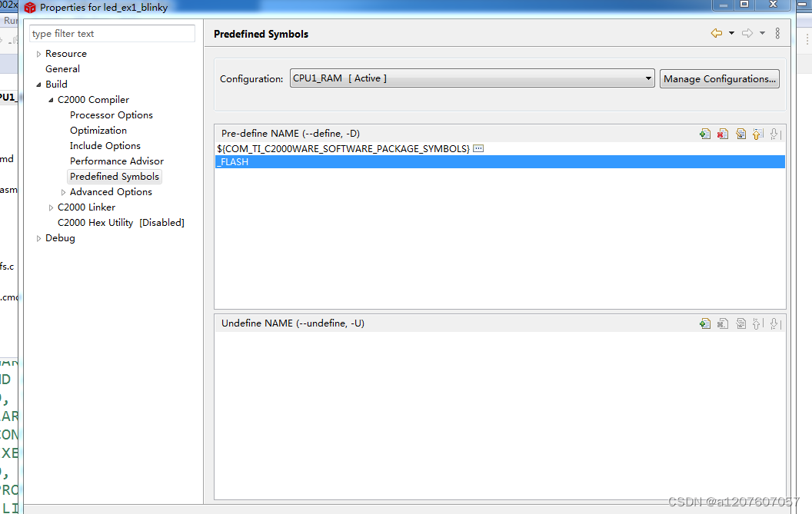This screenshot has height=514, width=812.
Task: Select Include Options
Action: (x=105, y=146)
